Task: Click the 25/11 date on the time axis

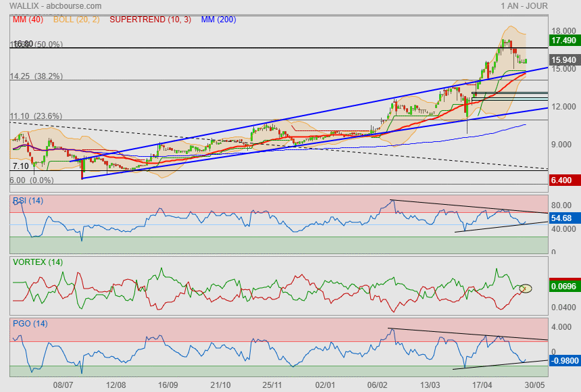Action: (x=272, y=385)
